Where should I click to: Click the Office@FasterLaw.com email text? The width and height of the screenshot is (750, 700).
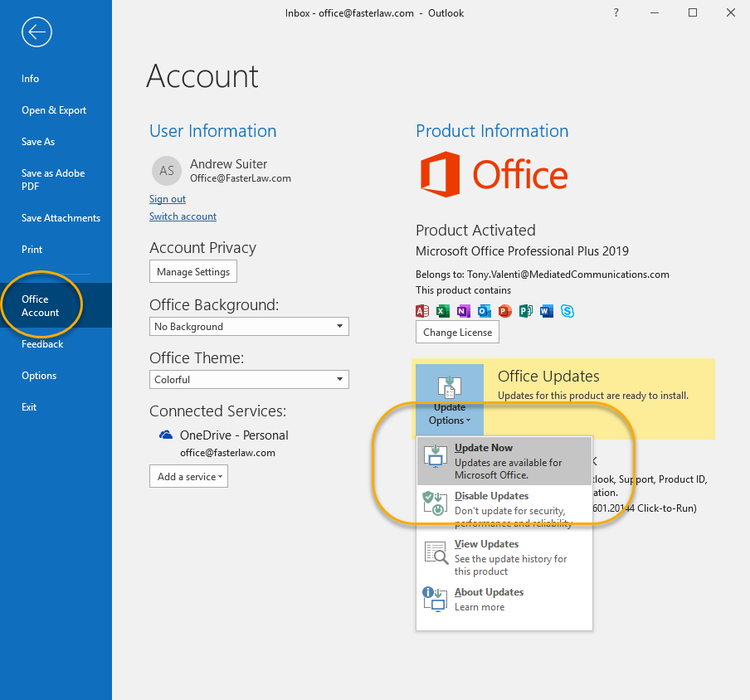click(x=241, y=178)
